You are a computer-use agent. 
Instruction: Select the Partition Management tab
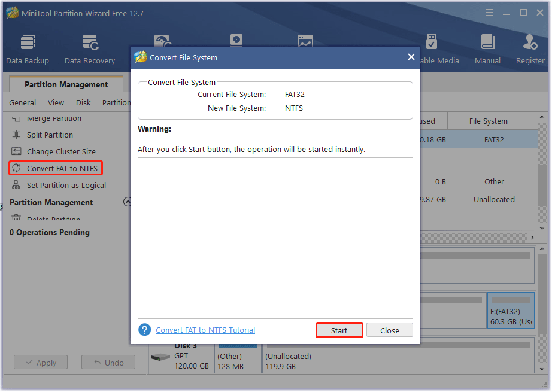(x=66, y=84)
